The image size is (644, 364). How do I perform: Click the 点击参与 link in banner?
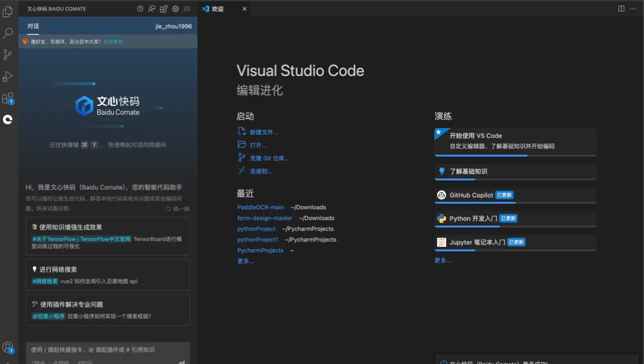[113, 42]
